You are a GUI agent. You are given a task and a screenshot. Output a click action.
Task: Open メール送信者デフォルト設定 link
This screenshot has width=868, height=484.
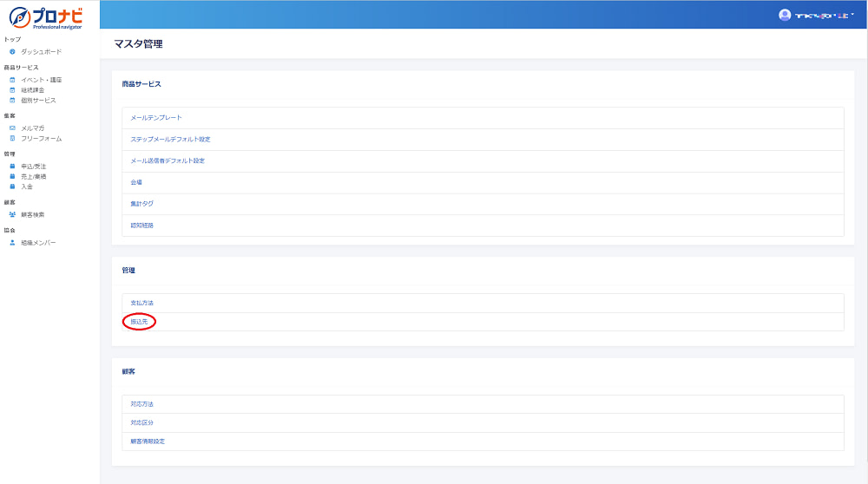[168, 160]
